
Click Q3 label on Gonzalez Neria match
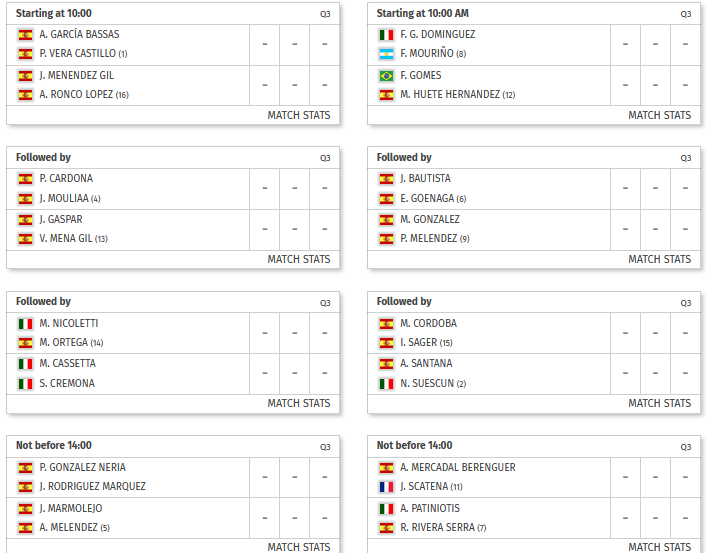(325, 447)
